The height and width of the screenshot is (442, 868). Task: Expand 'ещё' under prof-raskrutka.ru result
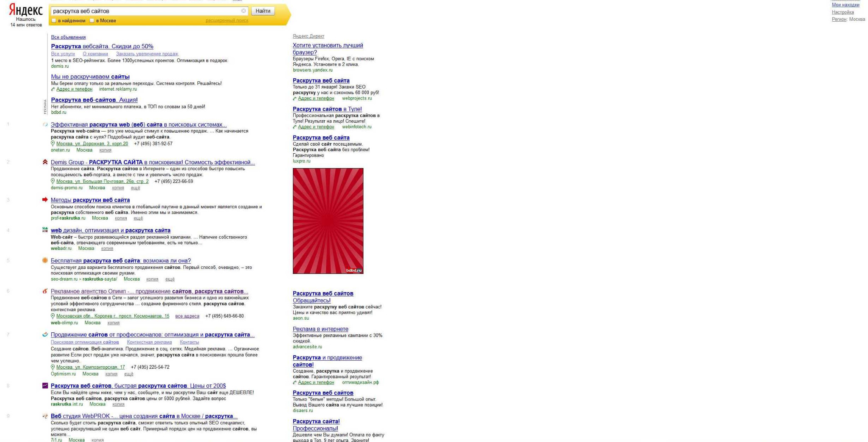(x=138, y=218)
